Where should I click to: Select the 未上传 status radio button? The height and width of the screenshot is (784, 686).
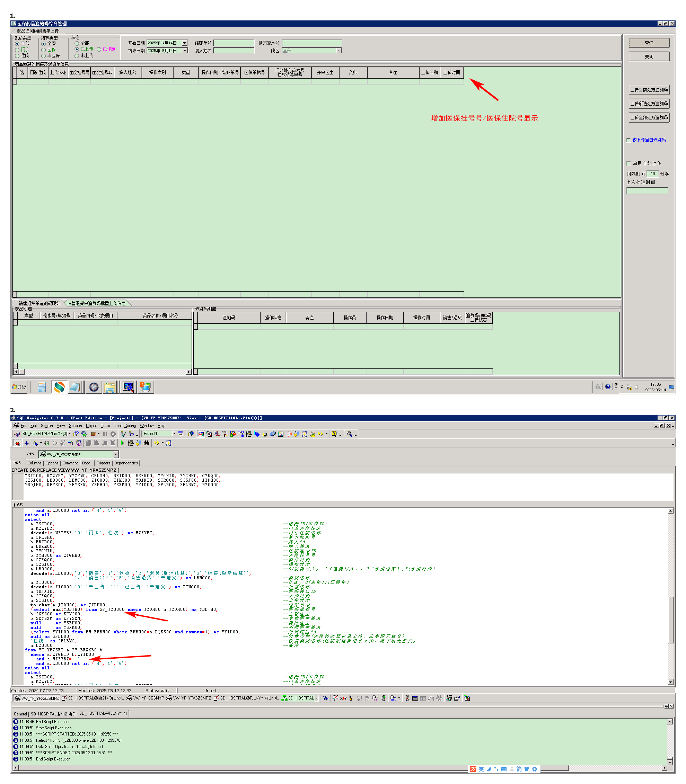point(77,56)
